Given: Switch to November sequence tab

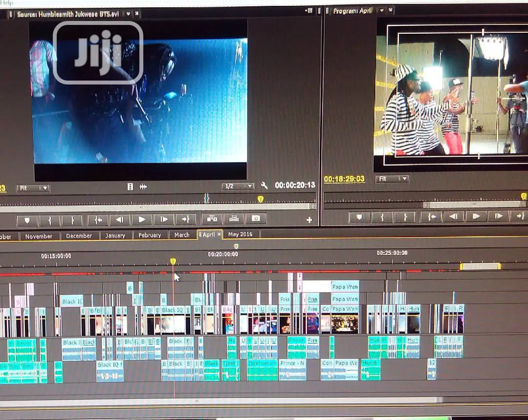Looking at the screenshot, I should click(x=39, y=236).
